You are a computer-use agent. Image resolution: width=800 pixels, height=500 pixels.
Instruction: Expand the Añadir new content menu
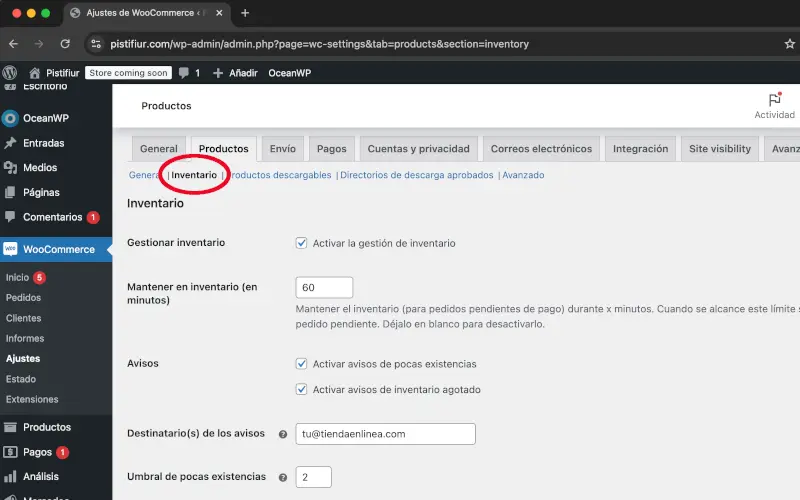[235, 73]
